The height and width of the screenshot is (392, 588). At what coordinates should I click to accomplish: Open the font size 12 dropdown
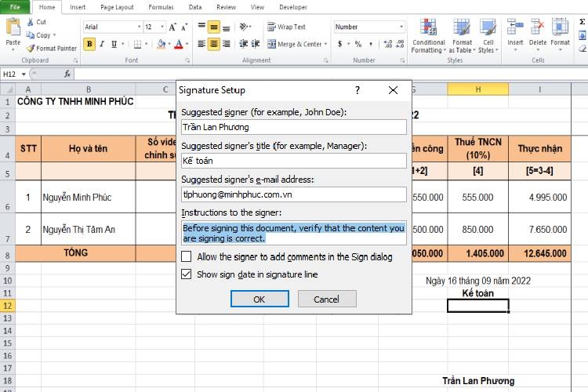(x=162, y=27)
